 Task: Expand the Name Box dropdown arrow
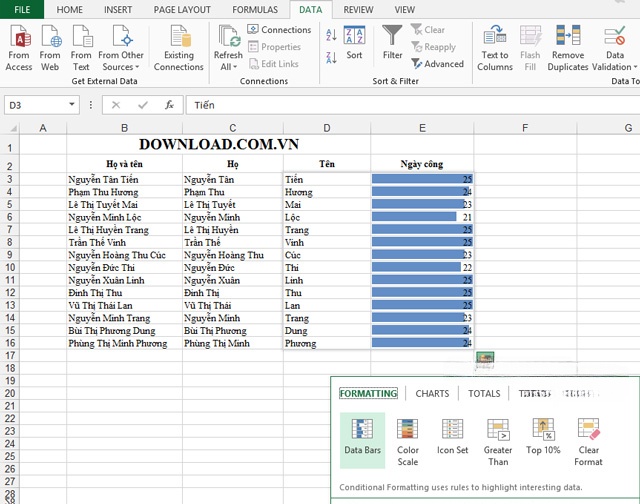[72, 105]
